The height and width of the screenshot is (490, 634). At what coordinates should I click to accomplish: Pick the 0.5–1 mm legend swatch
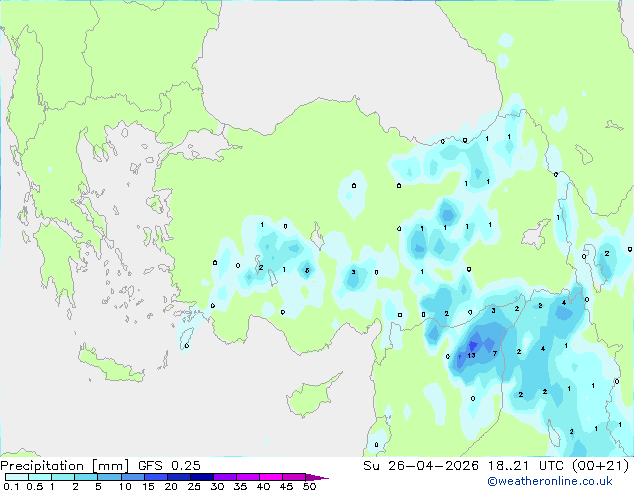pyautogui.click(x=40, y=477)
